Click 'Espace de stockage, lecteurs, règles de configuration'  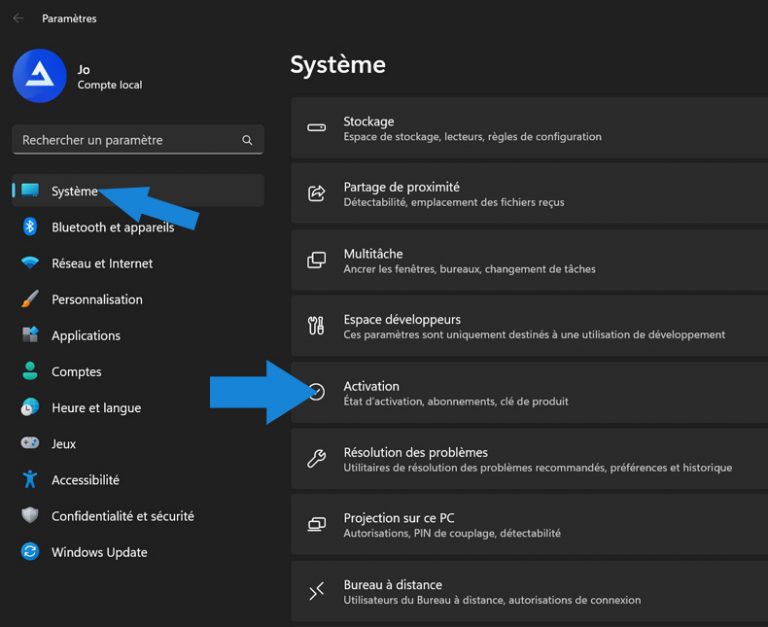click(x=472, y=137)
